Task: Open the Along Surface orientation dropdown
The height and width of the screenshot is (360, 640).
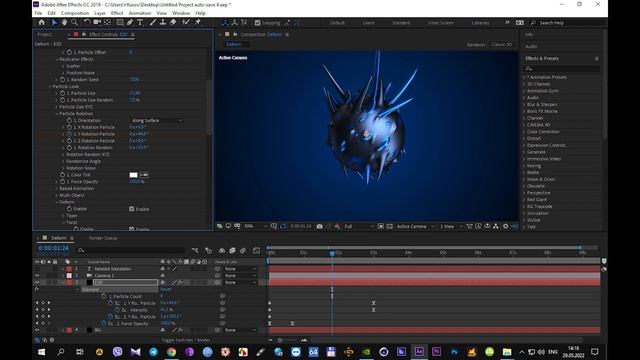Action: pos(157,120)
